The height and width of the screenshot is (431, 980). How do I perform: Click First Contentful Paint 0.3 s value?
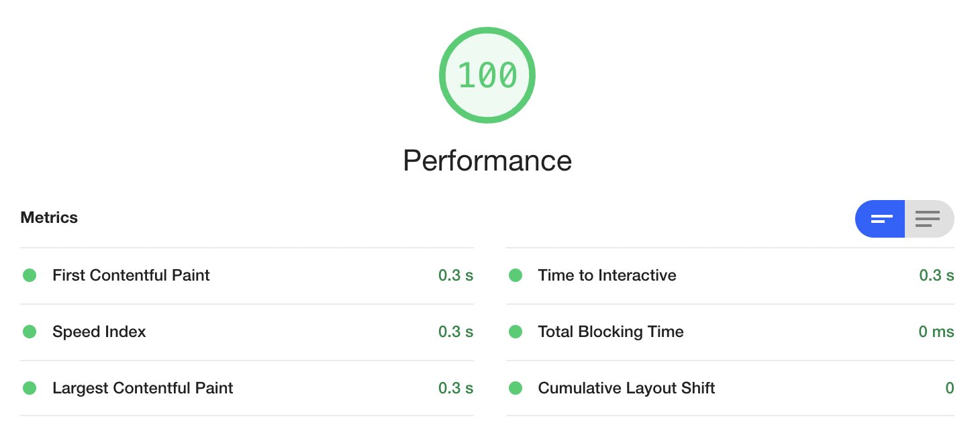click(x=456, y=275)
